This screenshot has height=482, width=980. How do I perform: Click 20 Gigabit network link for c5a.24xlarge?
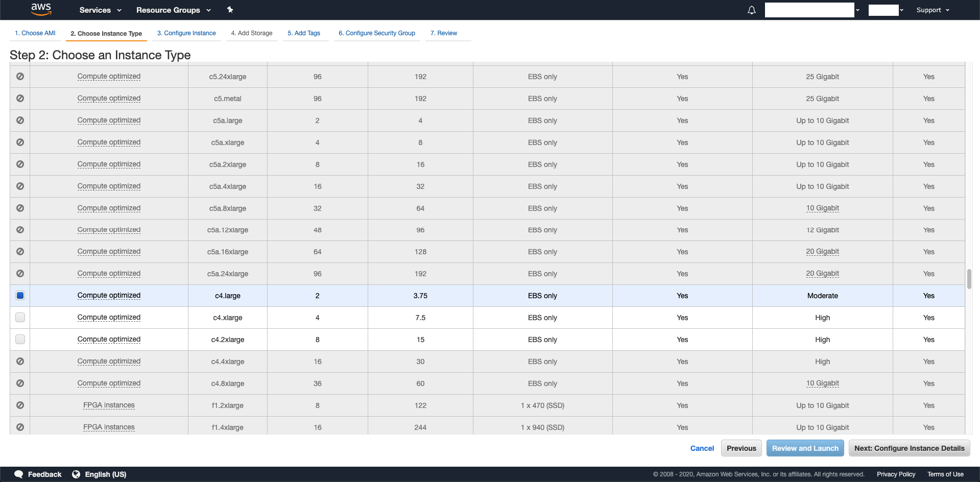coord(823,274)
